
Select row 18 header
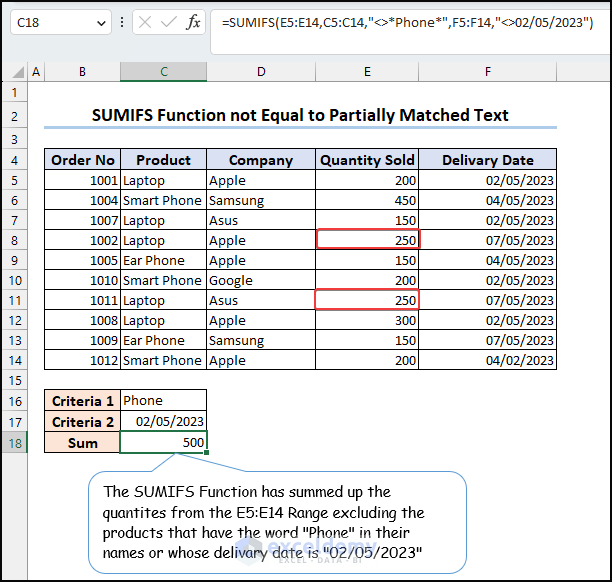14,443
